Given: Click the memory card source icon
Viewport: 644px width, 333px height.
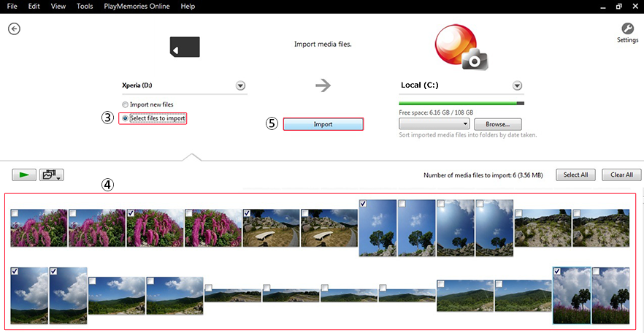Looking at the screenshot, I should click(185, 47).
